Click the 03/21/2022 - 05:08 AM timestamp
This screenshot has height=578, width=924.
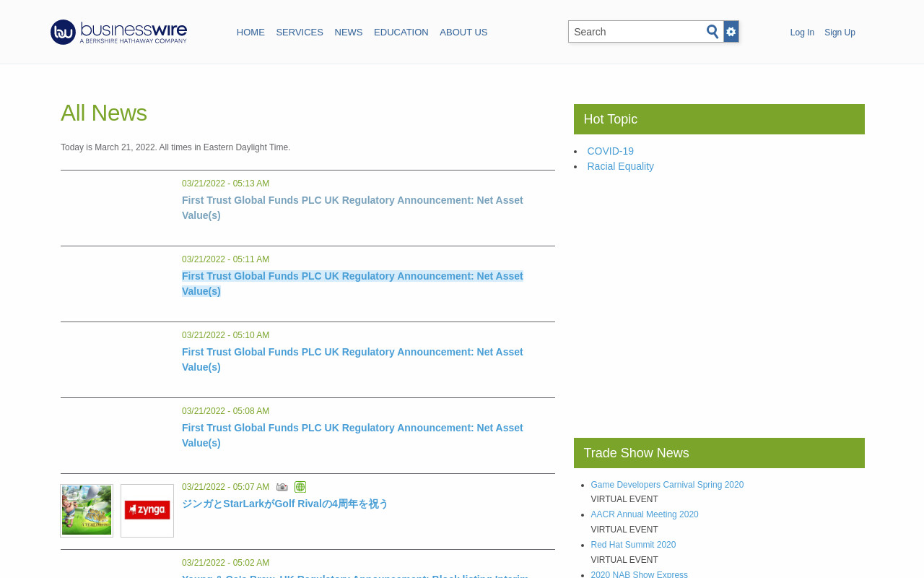pos(225,411)
